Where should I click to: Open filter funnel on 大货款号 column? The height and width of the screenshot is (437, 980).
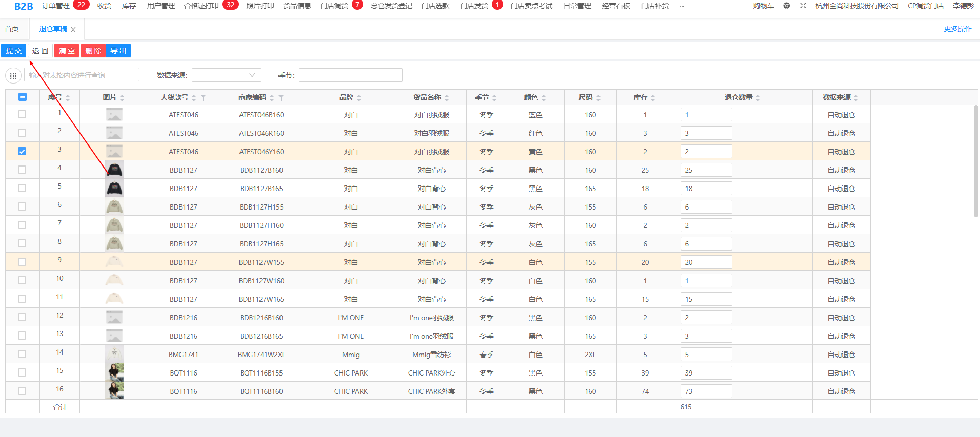pyautogui.click(x=203, y=98)
